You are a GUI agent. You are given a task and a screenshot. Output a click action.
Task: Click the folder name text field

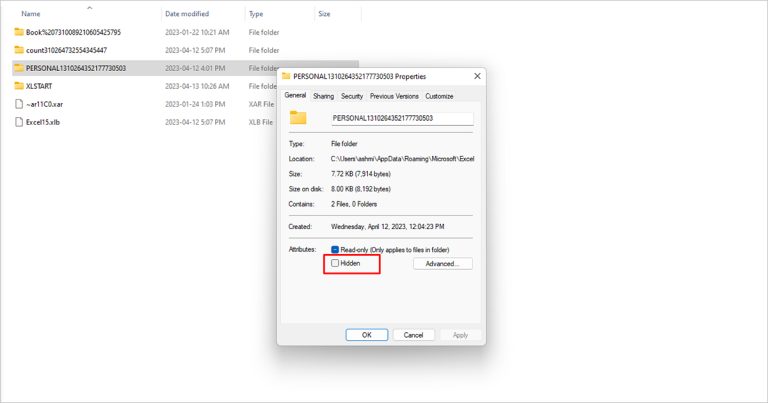click(x=401, y=118)
